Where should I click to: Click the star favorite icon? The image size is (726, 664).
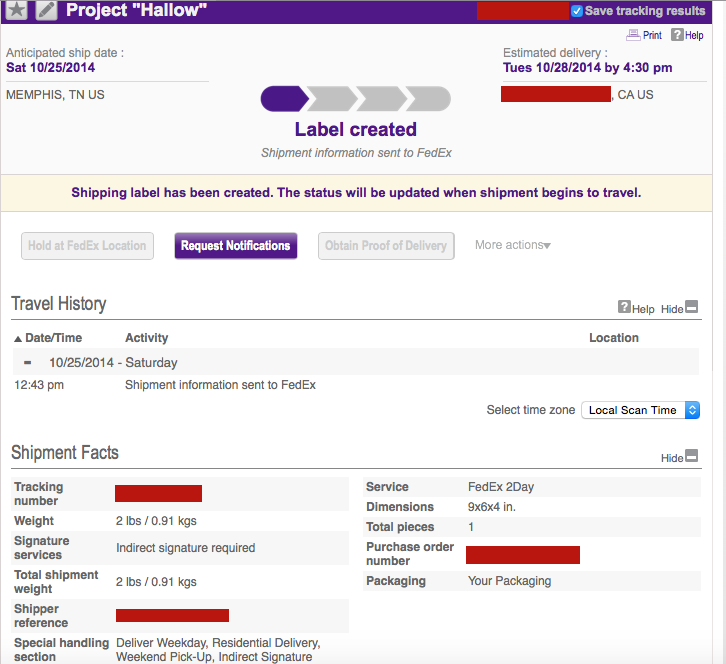tap(16, 10)
